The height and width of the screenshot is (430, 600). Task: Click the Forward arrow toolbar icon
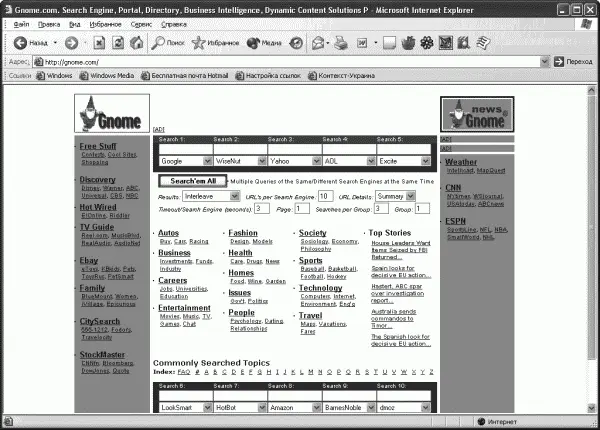point(71,43)
